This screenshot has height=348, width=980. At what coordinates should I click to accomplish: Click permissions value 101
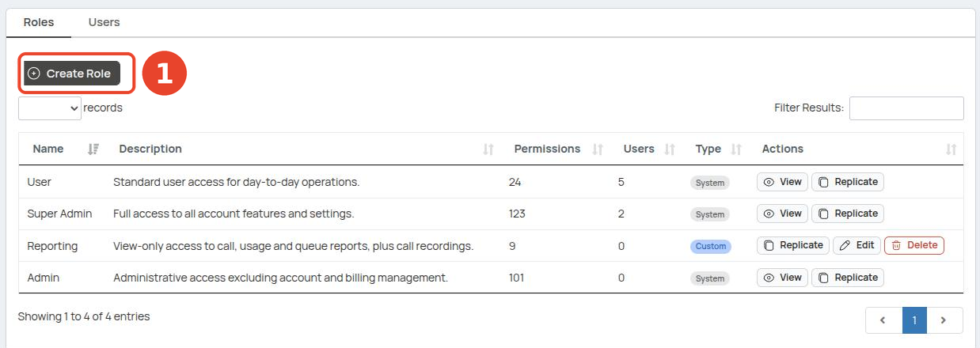(516, 278)
